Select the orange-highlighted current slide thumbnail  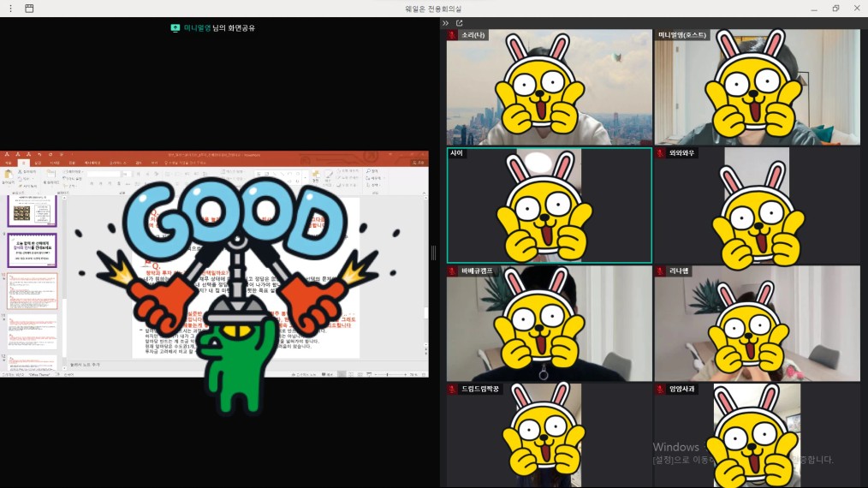tap(33, 291)
